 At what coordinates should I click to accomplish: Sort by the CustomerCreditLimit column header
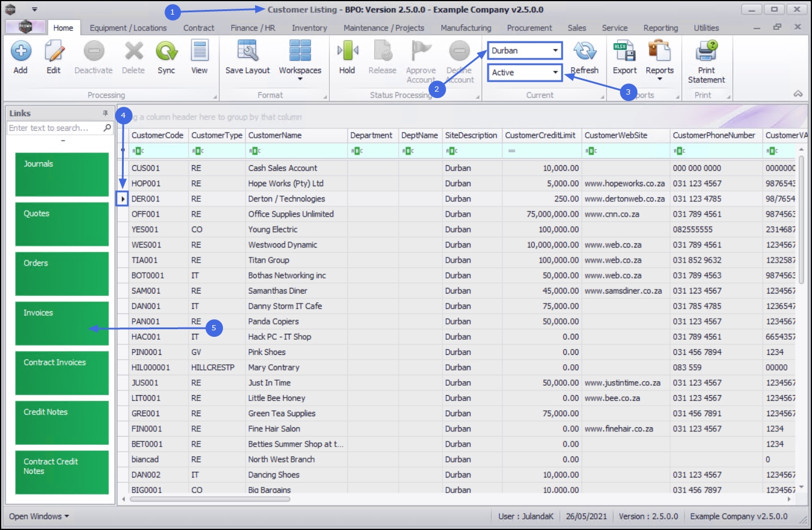(x=541, y=135)
